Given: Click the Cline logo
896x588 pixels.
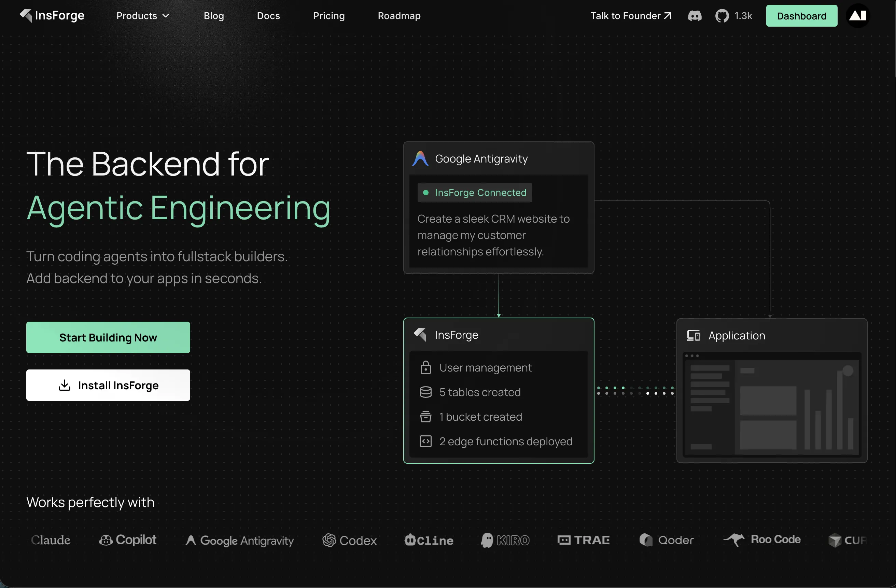Looking at the screenshot, I should click(x=429, y=540).
